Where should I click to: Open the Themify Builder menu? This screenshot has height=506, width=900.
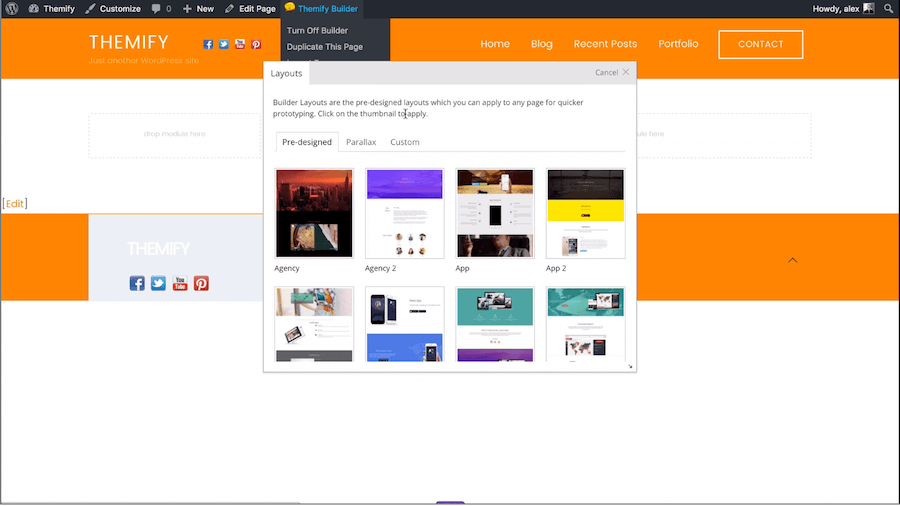(321, 9)
